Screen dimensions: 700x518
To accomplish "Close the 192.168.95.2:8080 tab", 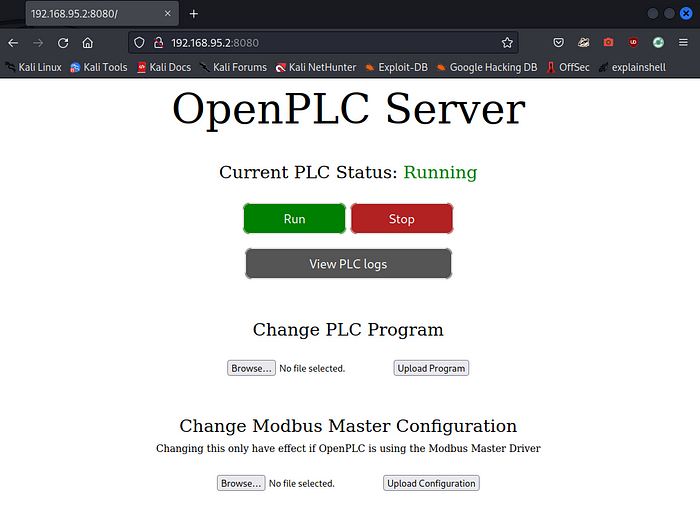I will 167,13.
